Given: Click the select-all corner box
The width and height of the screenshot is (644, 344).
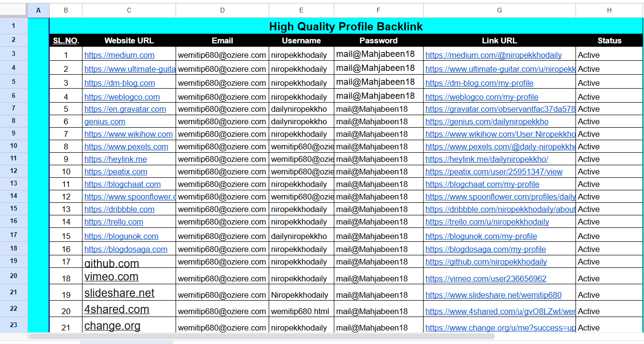Looking at the screenshot, I should [14, 10].
